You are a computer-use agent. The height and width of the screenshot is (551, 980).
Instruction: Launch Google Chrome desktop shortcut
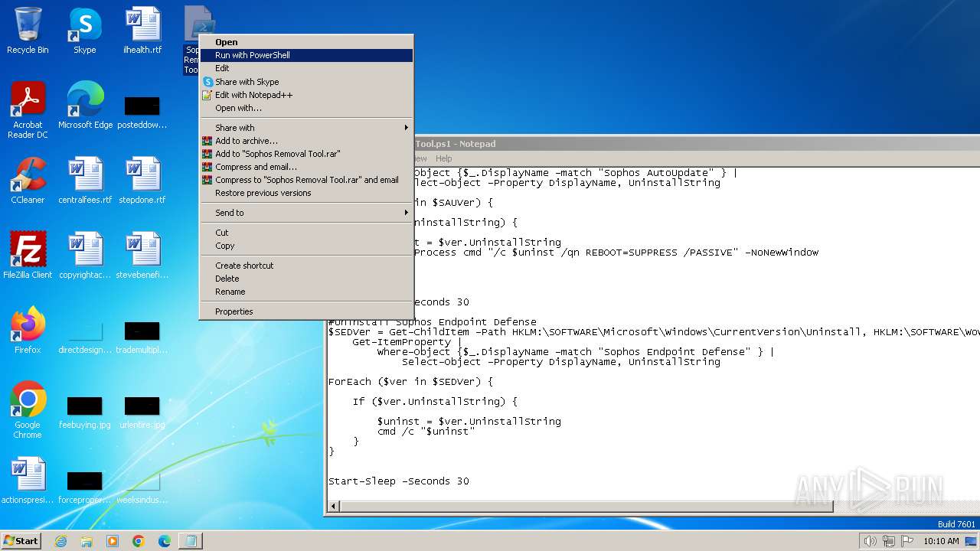[28, 410]
